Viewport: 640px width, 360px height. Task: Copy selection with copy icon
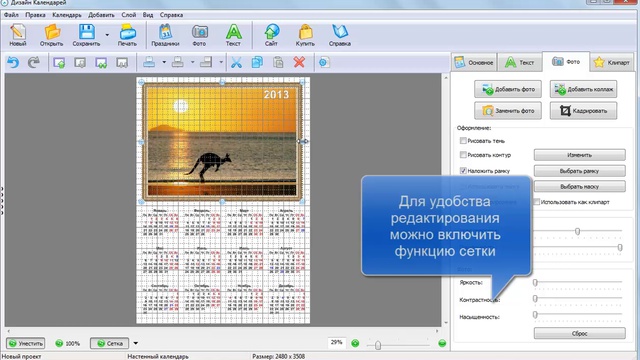257,62
